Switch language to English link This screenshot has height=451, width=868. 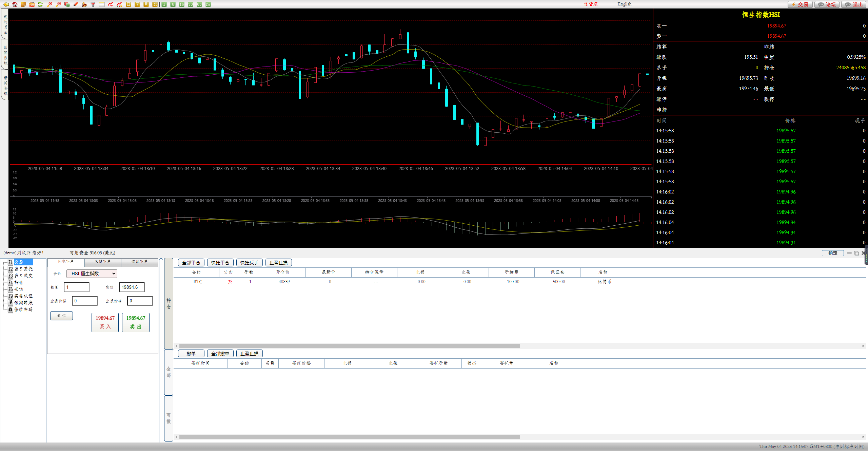click(x=625, y=4)
